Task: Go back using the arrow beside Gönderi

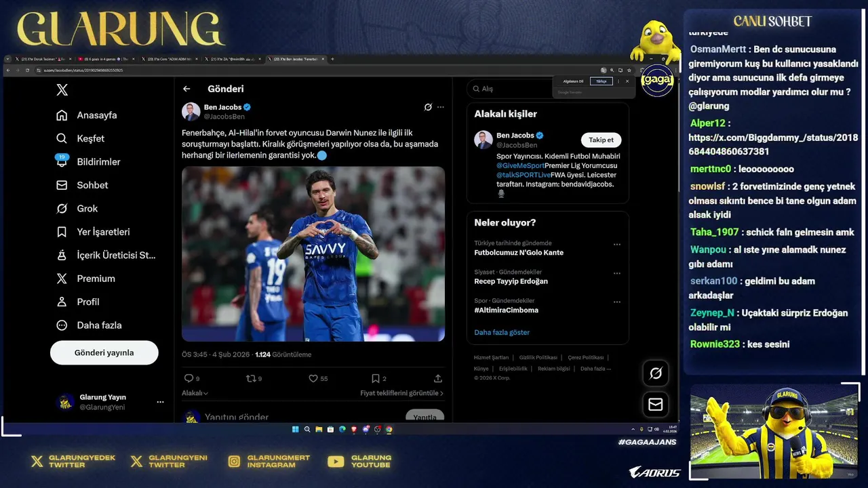Action: (x=186, y=89)
